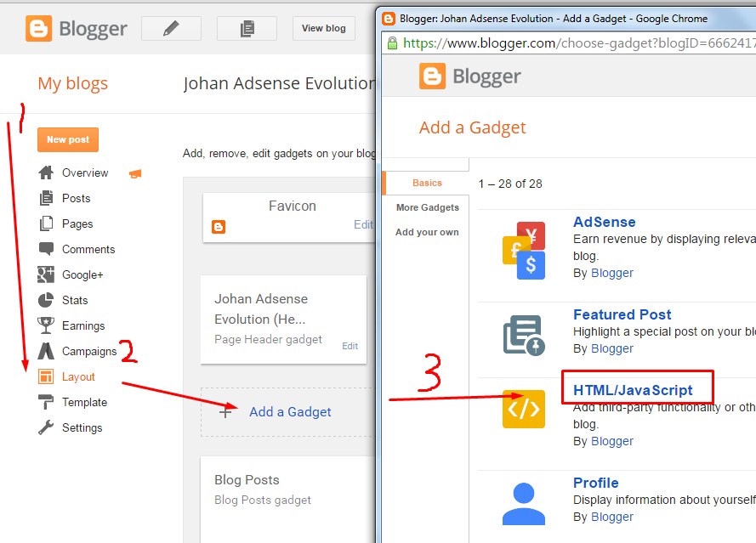Click the Google+ sidebar icon
The width and height of the screenshot is (756, 543).
click(x=46, y=274)
